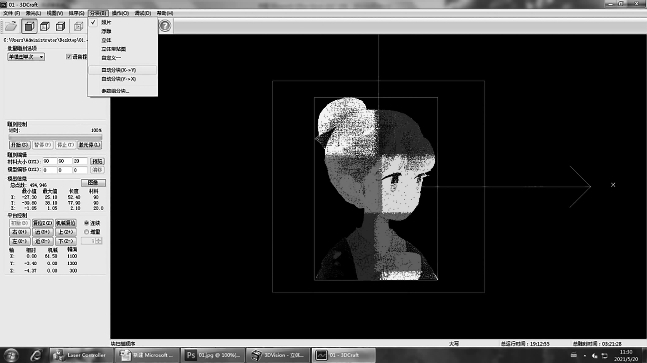
Task: Toggle the checkbox beside the mode dropdown
Action: (x=69, y=57)
